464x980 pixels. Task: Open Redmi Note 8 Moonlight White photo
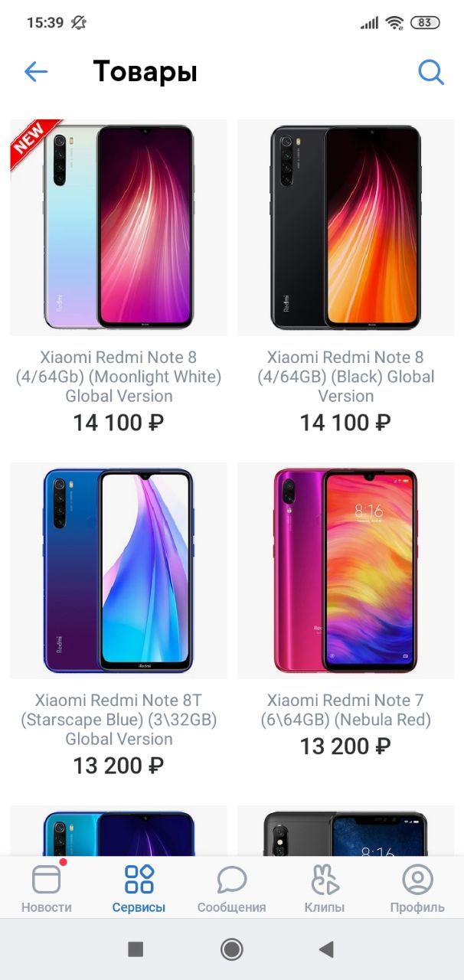click(x=119, y=227)
